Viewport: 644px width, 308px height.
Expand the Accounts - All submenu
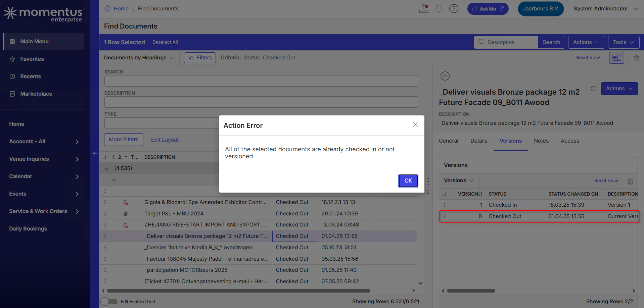77,142
